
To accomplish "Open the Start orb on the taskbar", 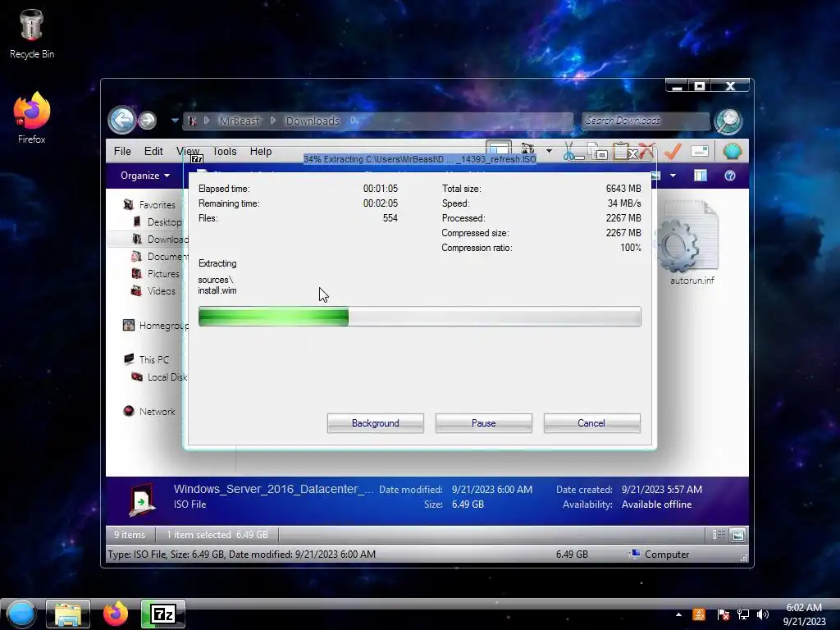I will point(21,614).
